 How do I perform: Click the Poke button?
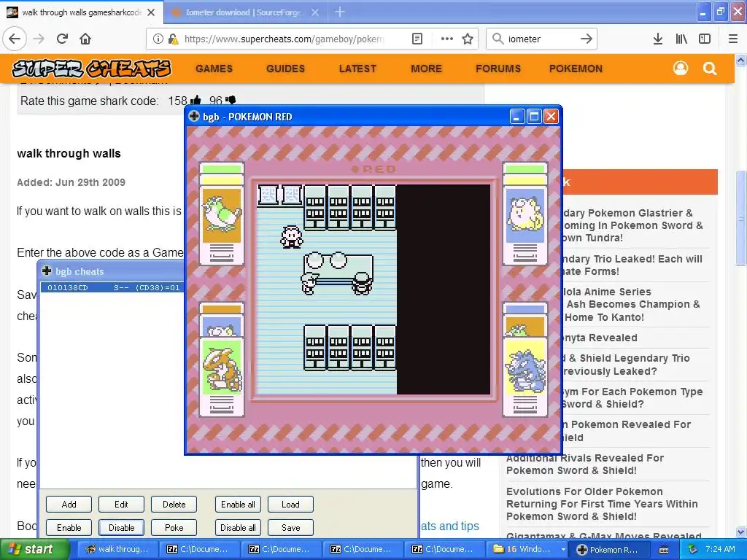174,528
